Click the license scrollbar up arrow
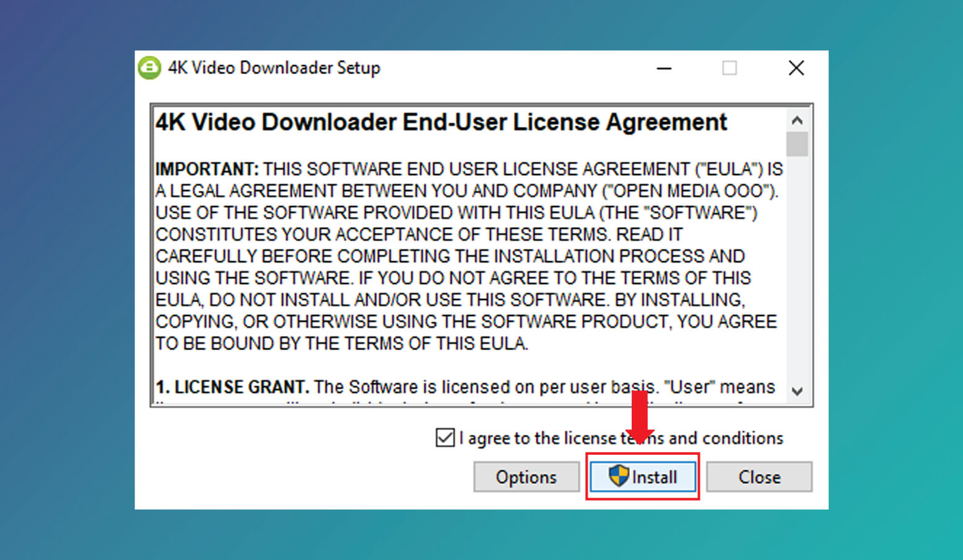963x560 pixels. (x=797, y=120)
